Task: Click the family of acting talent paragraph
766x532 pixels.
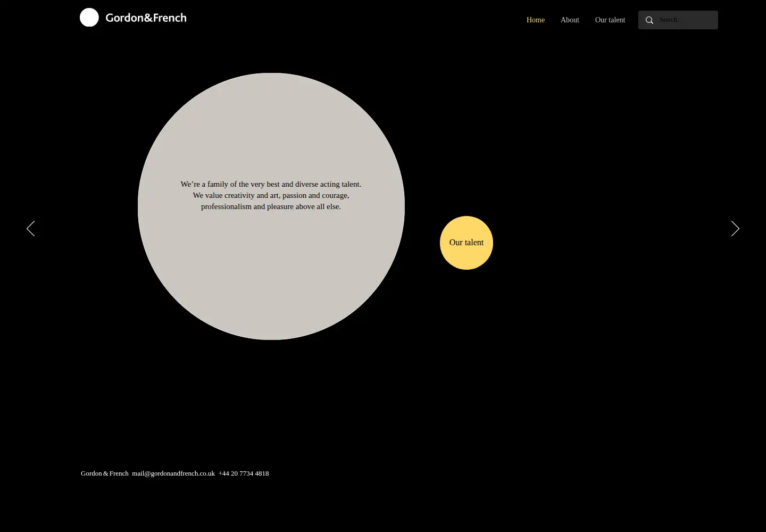Action: 271,195
